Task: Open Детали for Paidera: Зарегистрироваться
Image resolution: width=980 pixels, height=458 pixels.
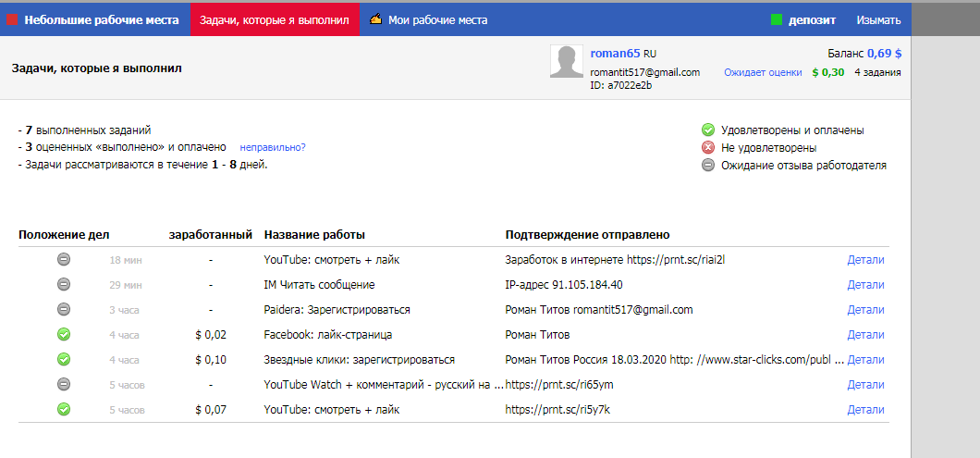Action: click(865, 310)
